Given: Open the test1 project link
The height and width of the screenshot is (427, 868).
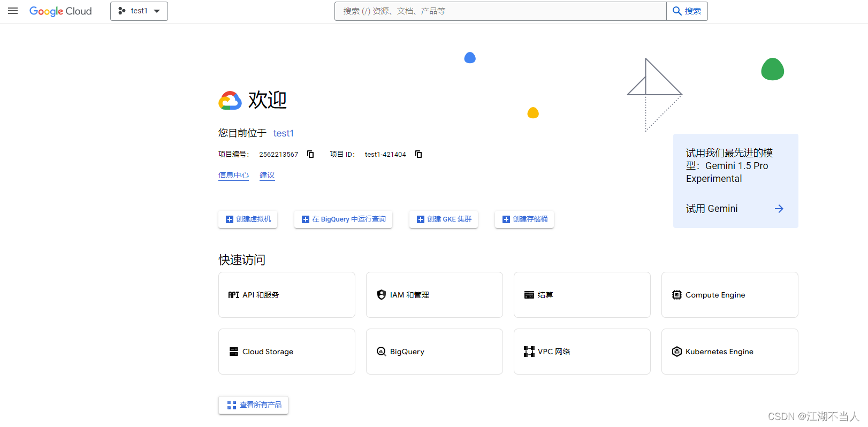Looking at the screenshot, I should click(284, 133).
